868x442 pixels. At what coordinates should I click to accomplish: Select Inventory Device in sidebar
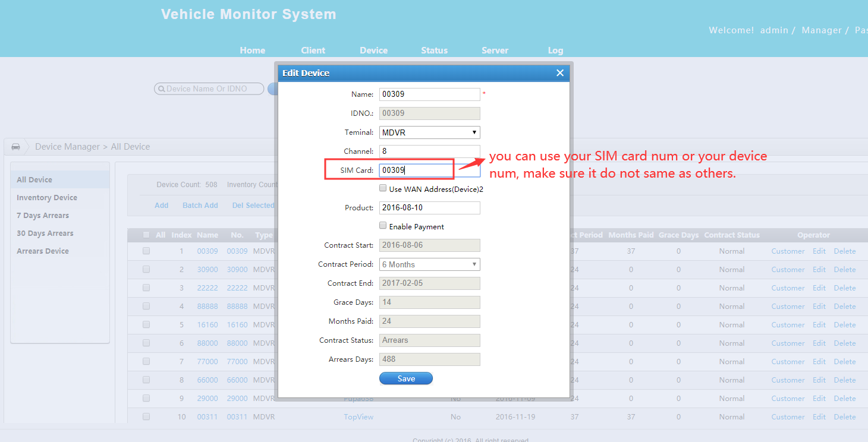pos(60,197)
